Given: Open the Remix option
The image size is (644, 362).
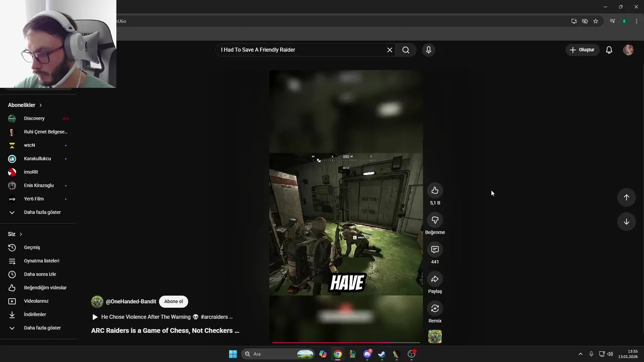Looking at the screenshot, I should coord(435,308).
